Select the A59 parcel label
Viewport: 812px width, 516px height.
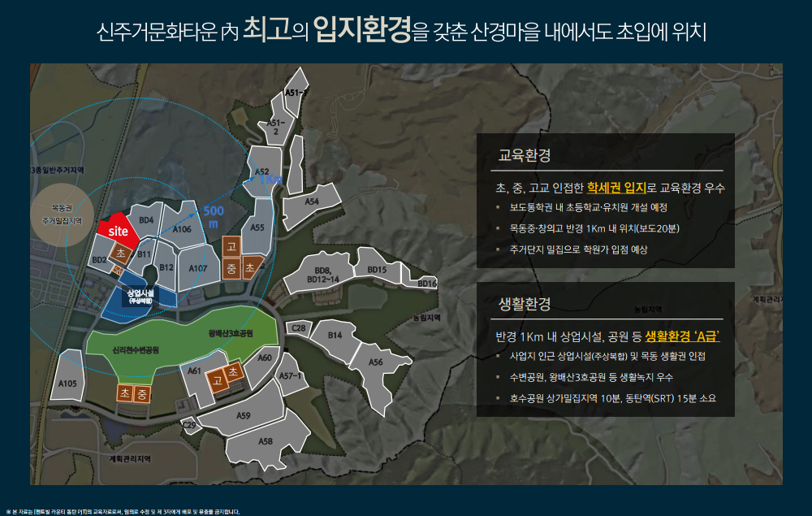[244, 415]
